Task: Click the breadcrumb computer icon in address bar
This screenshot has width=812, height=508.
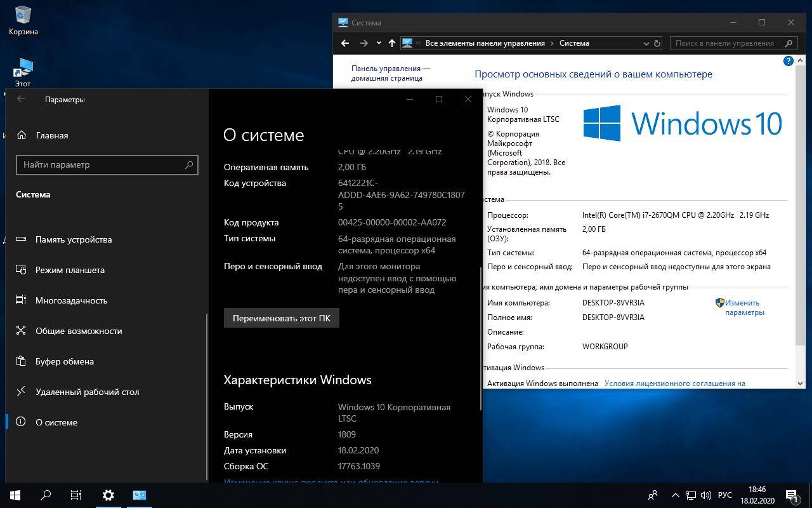Action: [x=407, y=43]
